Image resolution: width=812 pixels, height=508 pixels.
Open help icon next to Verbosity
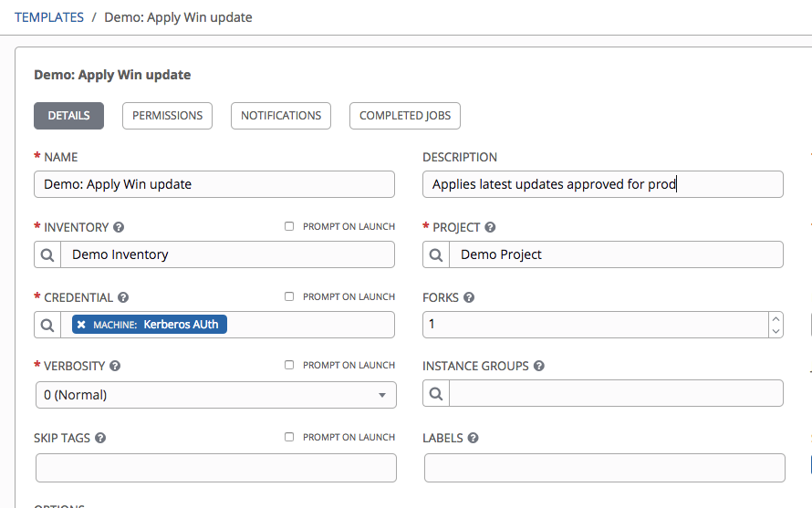coord(116,366)
